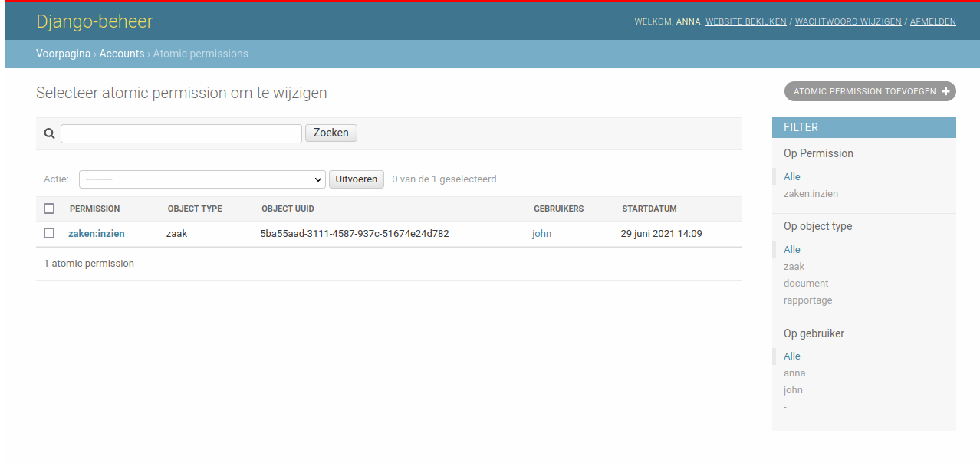
Task: Select Alle under Op object type
Action: (x=792, y=250)
